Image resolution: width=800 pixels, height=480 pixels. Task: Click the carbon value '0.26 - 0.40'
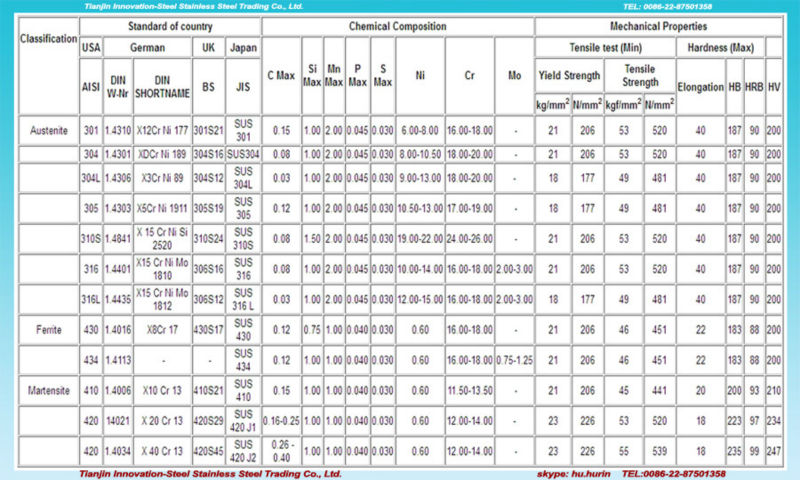pos(281,451)
